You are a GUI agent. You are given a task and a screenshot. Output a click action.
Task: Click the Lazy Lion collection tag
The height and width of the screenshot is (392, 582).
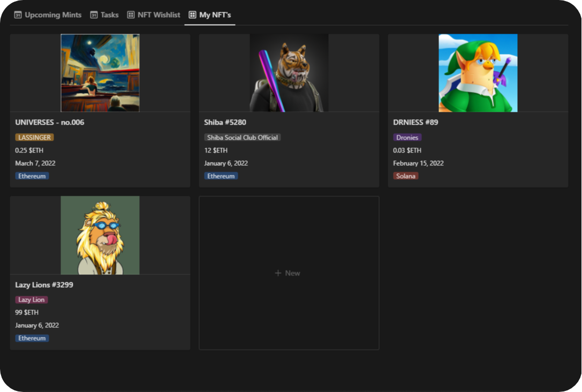32,299
